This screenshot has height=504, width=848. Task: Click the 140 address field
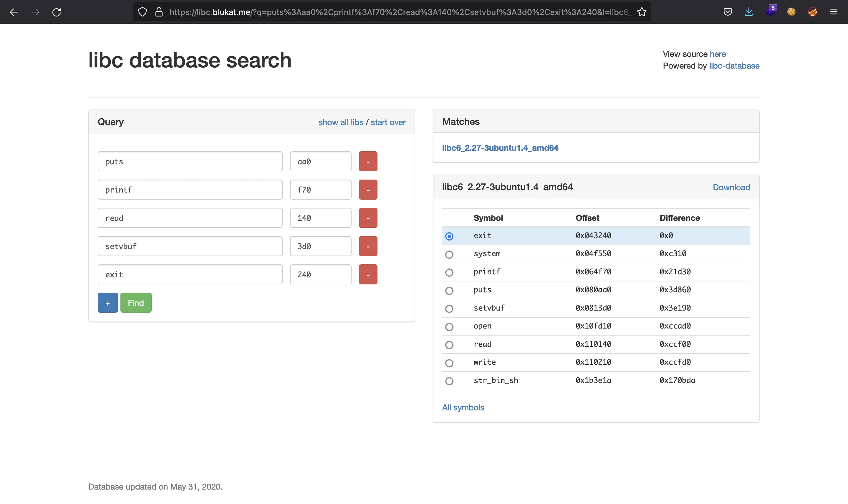[x=321, y=218]
